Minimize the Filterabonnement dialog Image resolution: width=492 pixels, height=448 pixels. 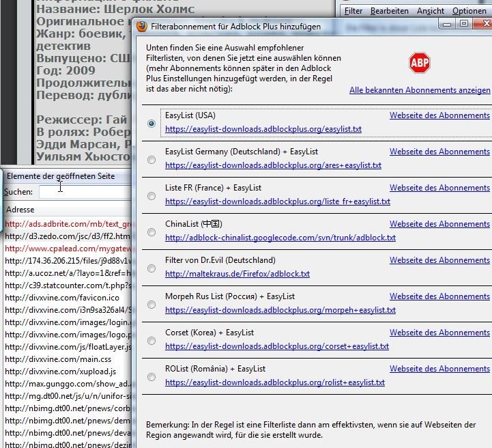coord(447,24)
